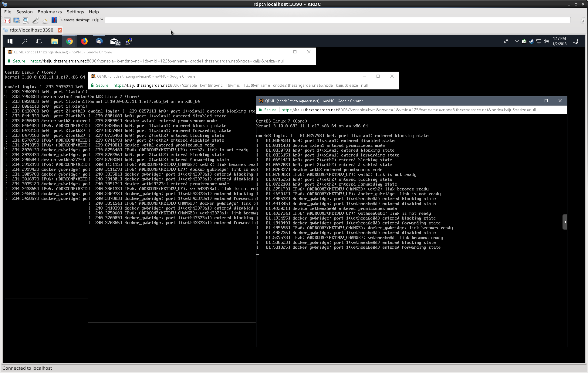Click the mail download tray icon
Screen dimensions: 588x373
tap(524, 41)
